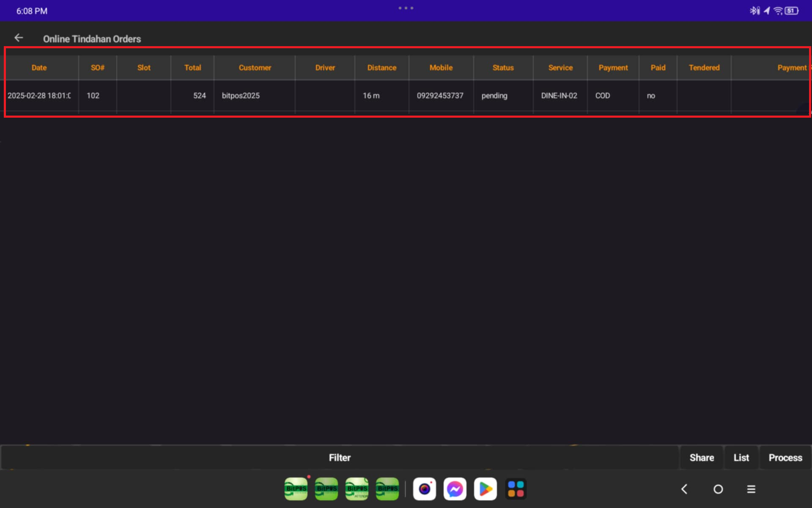Click the Paid column header

[658, 68]
